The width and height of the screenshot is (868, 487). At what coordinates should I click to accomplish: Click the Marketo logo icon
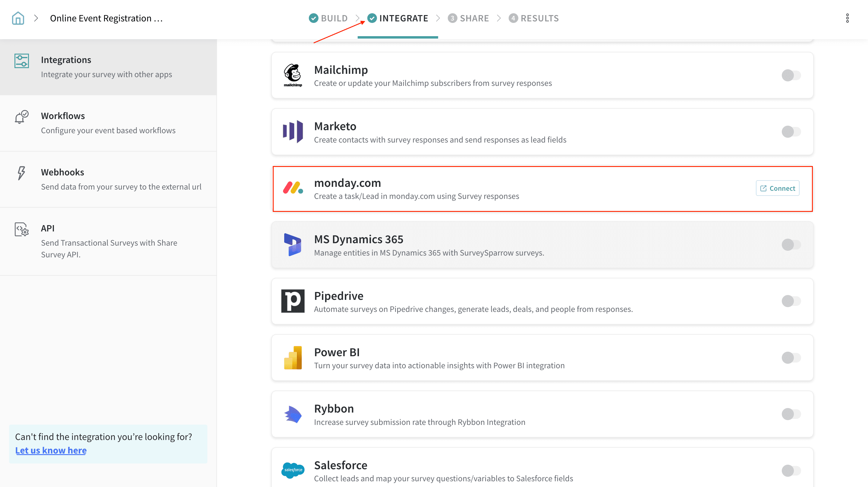point(292,131)
